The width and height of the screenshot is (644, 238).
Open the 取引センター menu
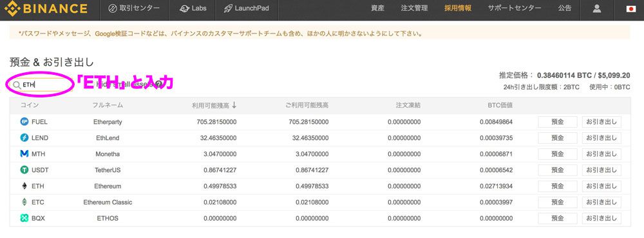point(134,8)
